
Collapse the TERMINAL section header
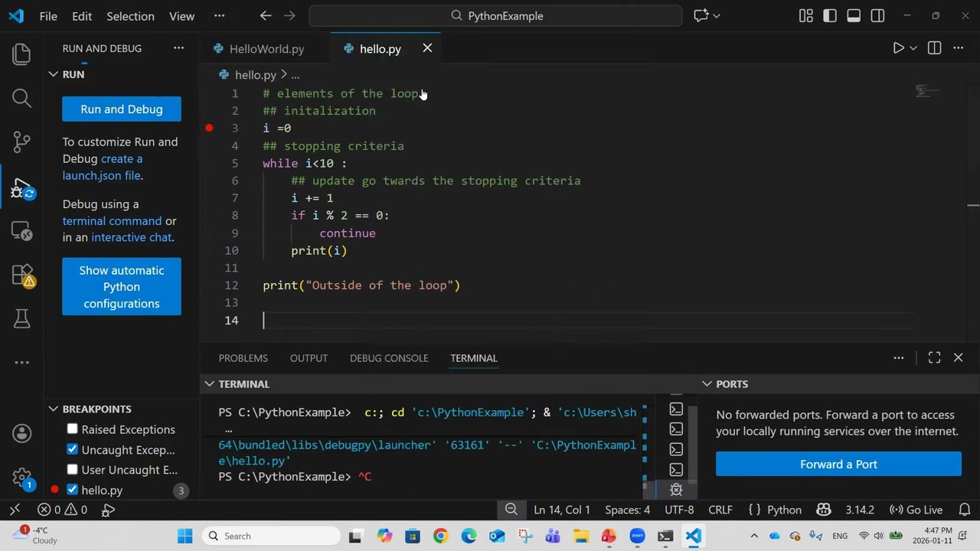point(209,383)
